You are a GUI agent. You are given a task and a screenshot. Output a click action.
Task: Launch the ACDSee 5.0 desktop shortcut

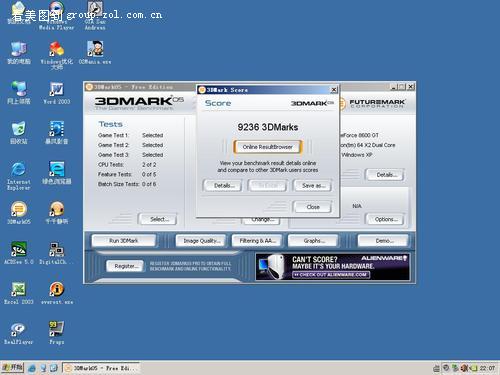[19, 253]
